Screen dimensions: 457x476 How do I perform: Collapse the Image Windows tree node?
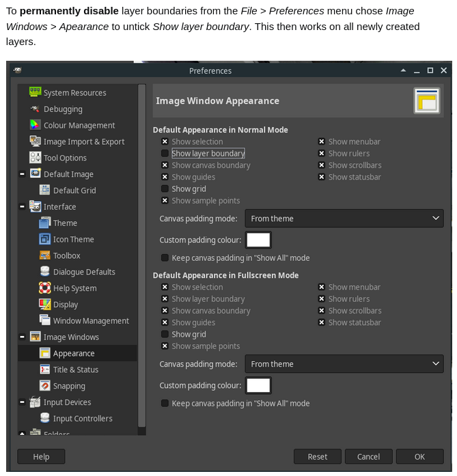click(22, 337)
